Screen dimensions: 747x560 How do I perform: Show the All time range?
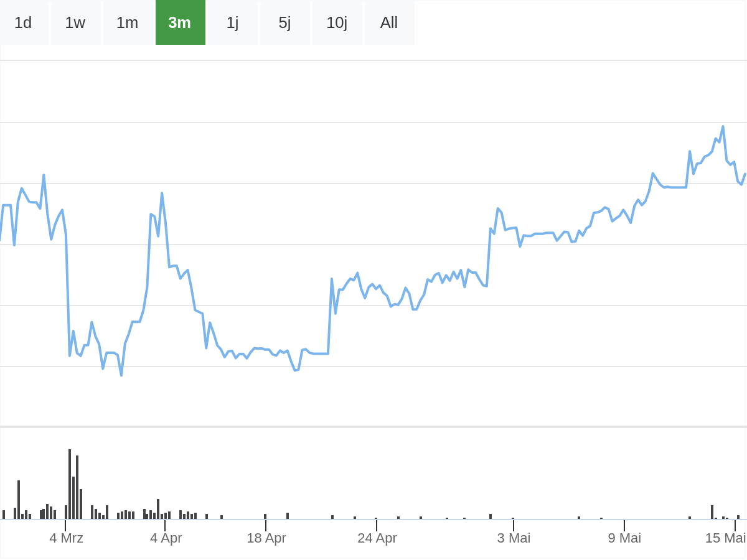389,22
